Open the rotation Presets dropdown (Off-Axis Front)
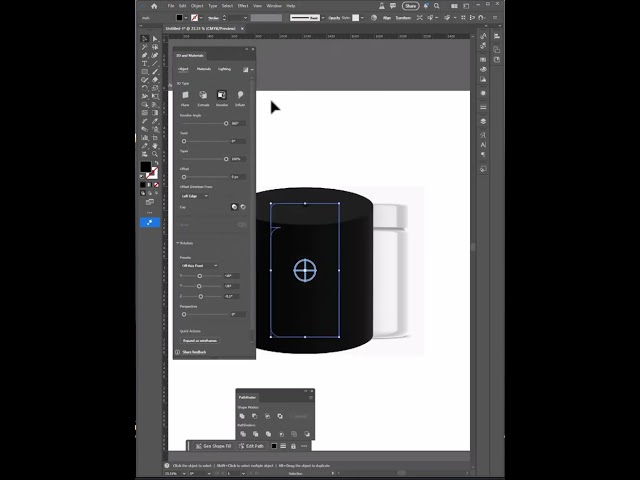Screen dimensions: 640x480 click(199, 266)
